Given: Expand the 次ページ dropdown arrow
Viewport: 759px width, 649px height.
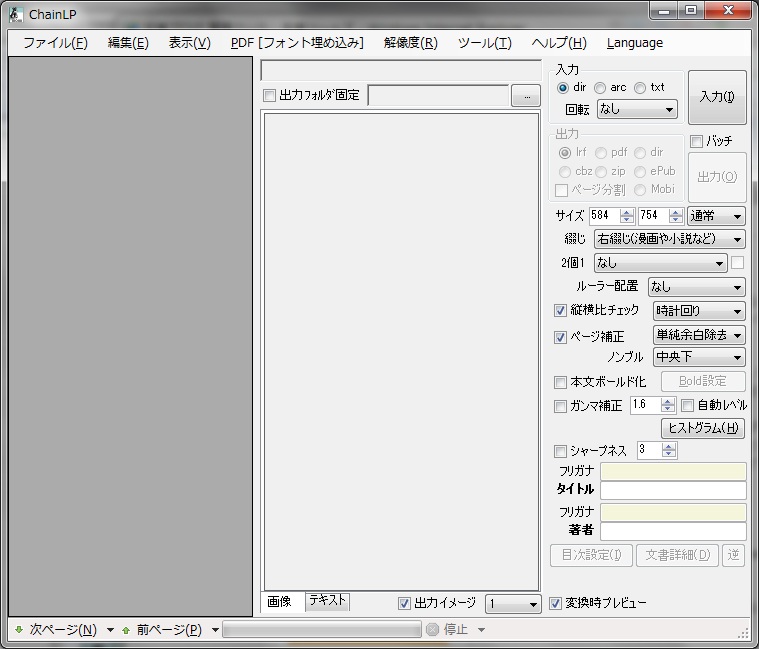Looking at the screenshot, I should click(110, 630).
